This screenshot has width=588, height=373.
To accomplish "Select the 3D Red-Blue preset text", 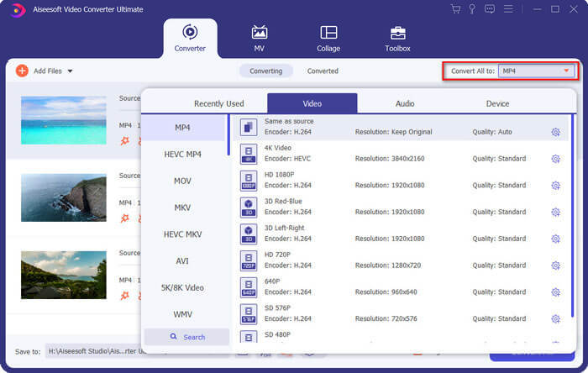I will click(283, 201).
